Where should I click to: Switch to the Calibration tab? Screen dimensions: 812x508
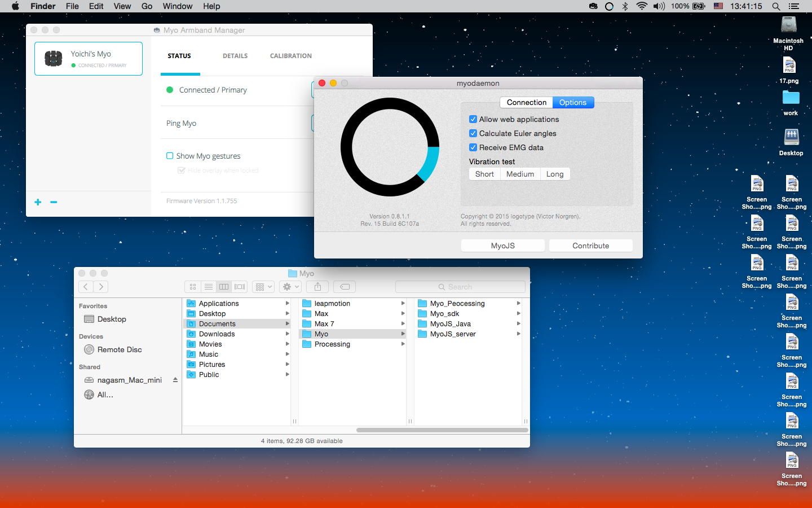coord(291,56)
